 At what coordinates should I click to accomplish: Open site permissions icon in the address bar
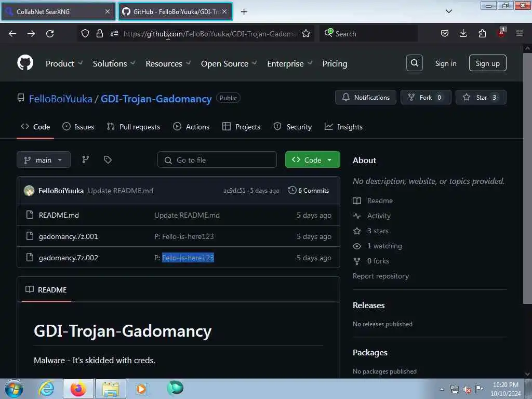[114, 34]
